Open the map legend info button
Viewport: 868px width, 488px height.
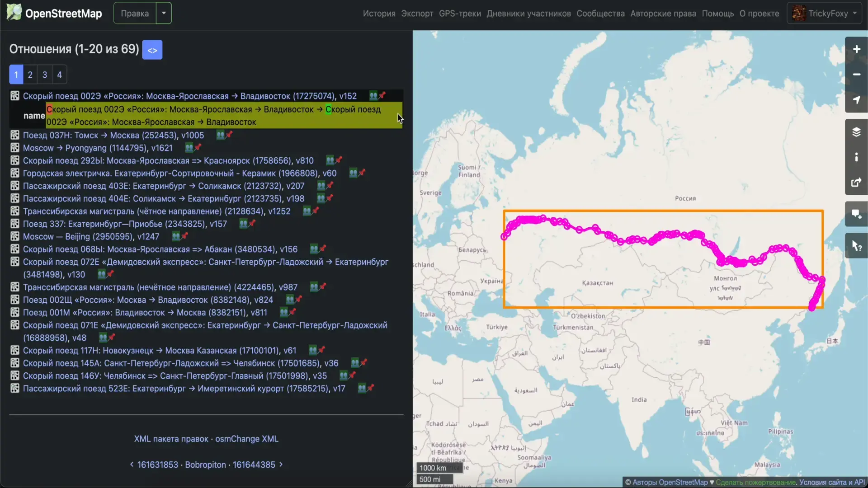pyautogui.click(x=856, y=157)
